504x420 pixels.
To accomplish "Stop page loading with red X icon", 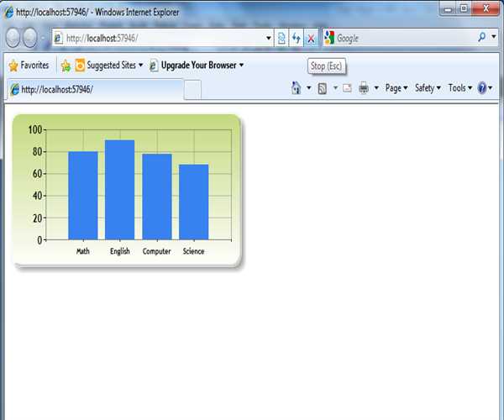I will [310, 39].
